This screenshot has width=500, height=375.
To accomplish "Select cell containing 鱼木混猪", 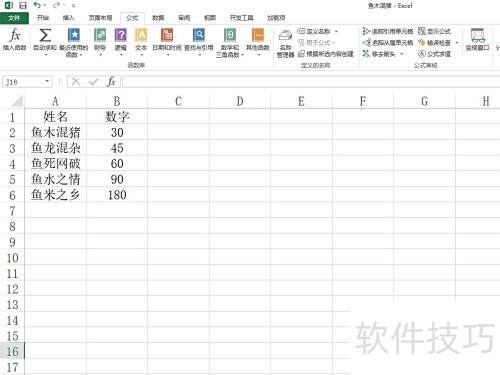I will pos(55,132).
